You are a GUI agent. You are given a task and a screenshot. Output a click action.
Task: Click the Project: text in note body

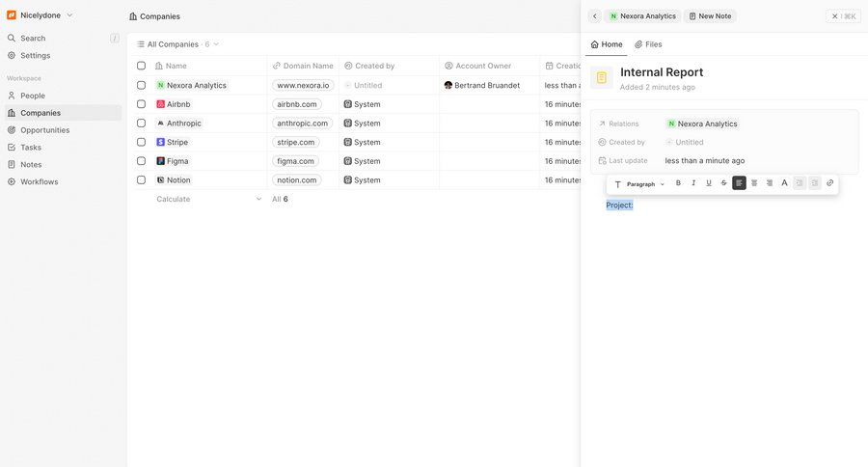(619, 205)
